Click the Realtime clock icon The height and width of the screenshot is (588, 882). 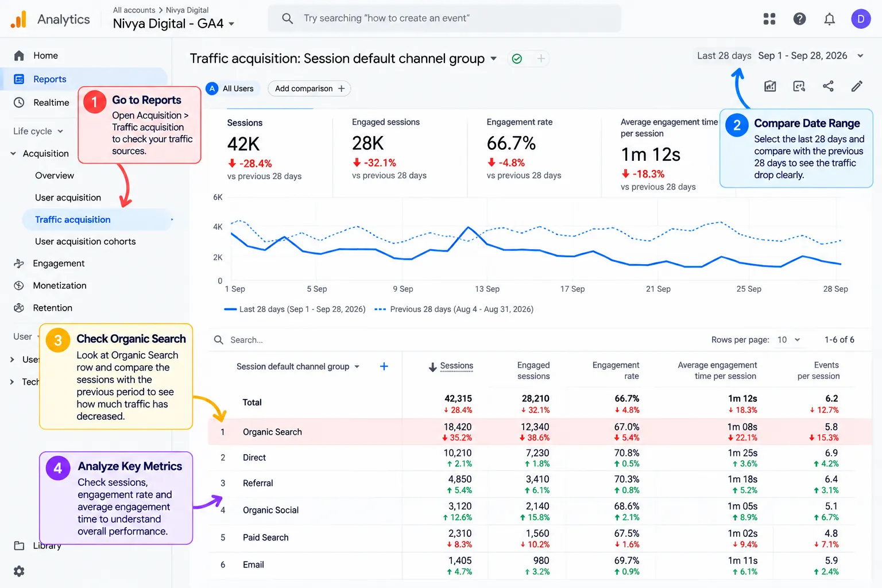pos(19,102)
